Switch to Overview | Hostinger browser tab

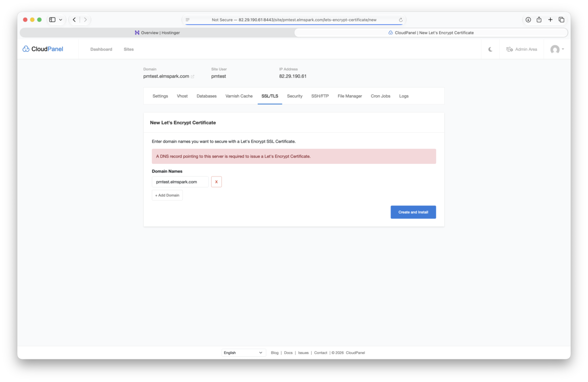pyautogui.click(x=157, y=33)
